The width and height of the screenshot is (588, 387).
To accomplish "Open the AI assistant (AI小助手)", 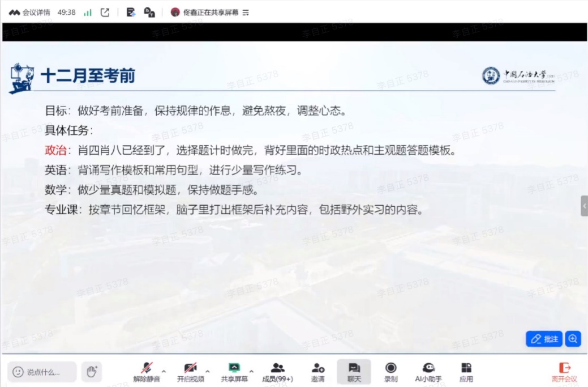I will pyautogui.click(x=428, y=371).
